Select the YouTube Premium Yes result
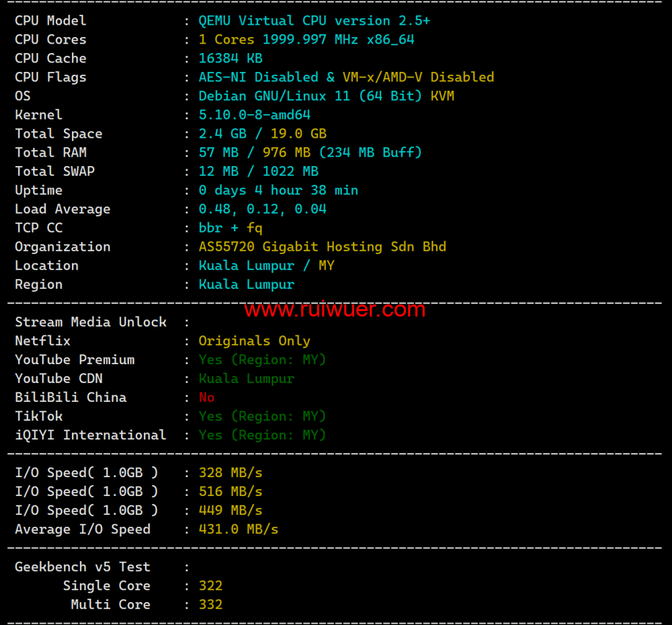This screenshot has height=625, width=672. pos(262,360)
